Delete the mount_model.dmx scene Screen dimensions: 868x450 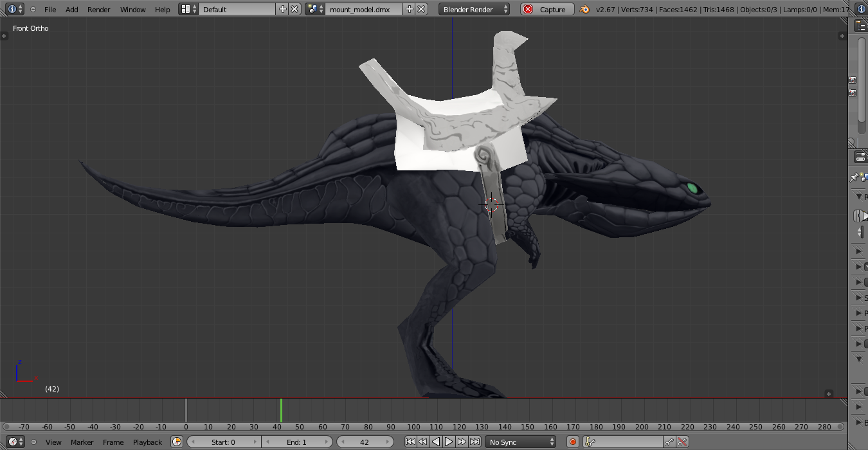[421, 9]
